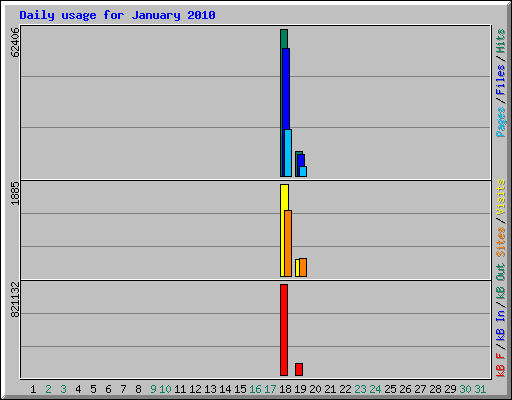
Task: Click the red kB F bar for day 18
Action: 284,330
